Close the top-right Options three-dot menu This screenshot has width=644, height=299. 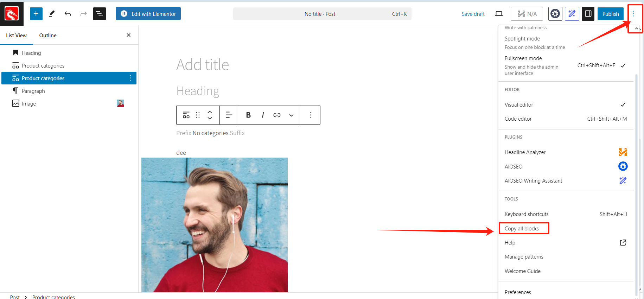pyautogui.click(x=633, y=14)
